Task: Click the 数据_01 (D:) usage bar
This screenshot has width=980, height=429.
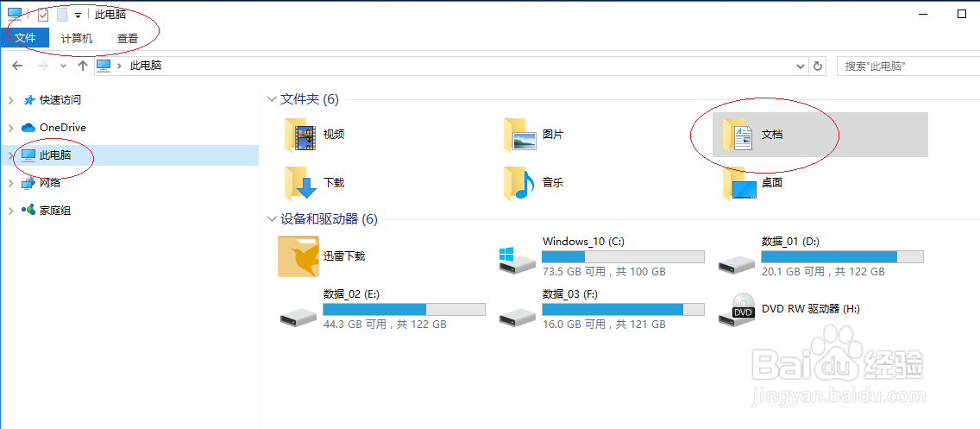Action: 842,256
